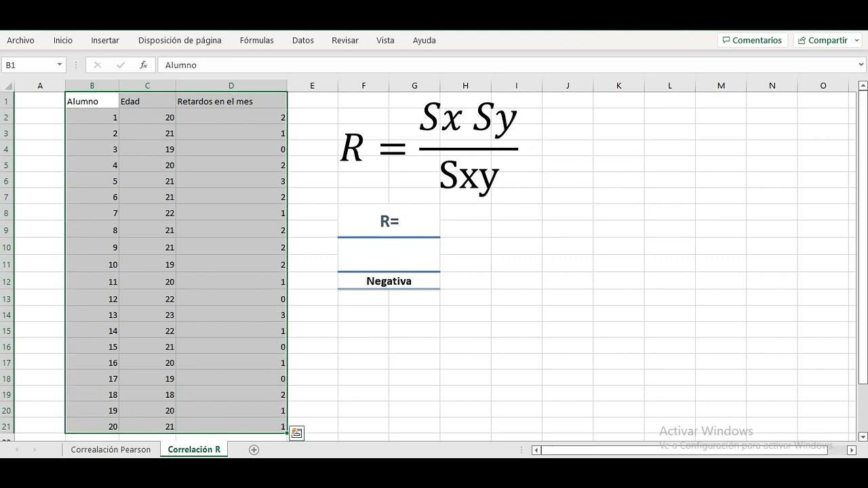
Task: Click the Quick Analysis icon below selection
Action: pyautogui.click(x=296, y=433)
